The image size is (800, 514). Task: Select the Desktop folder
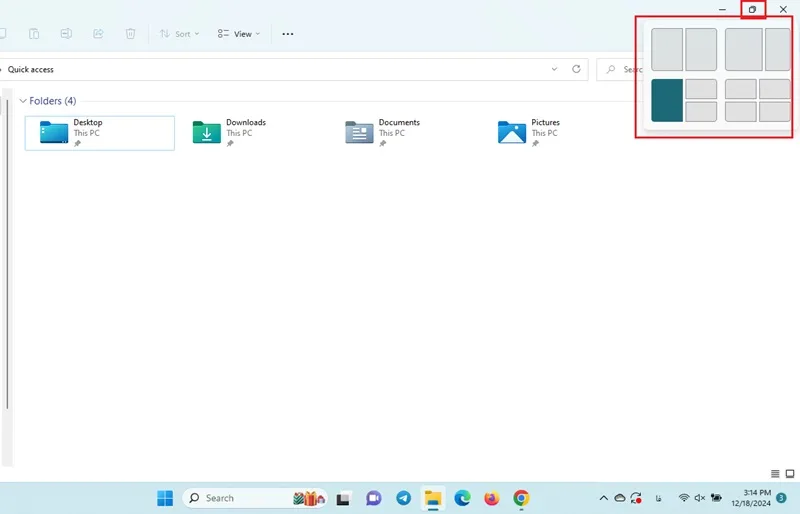tap(100, 133)
